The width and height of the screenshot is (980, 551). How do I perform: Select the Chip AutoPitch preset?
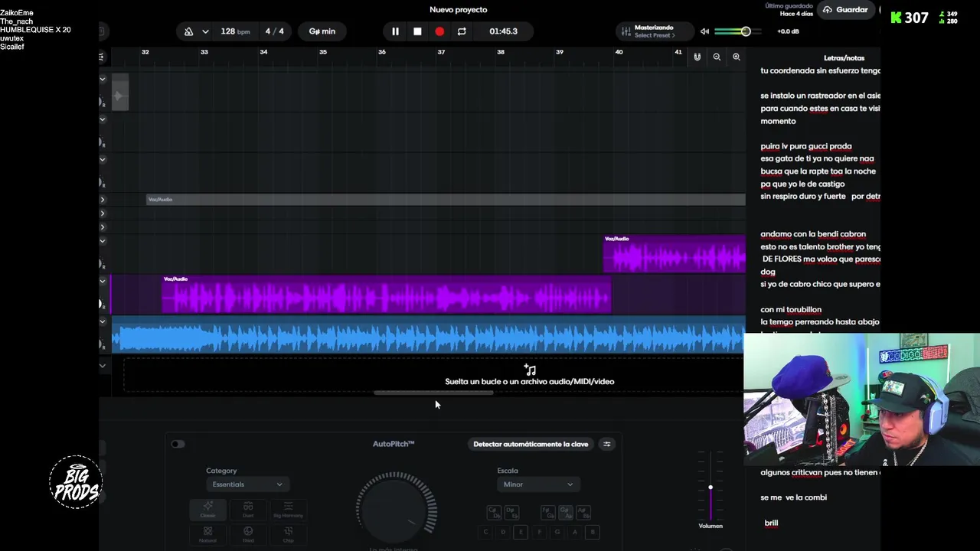point(288,534)
